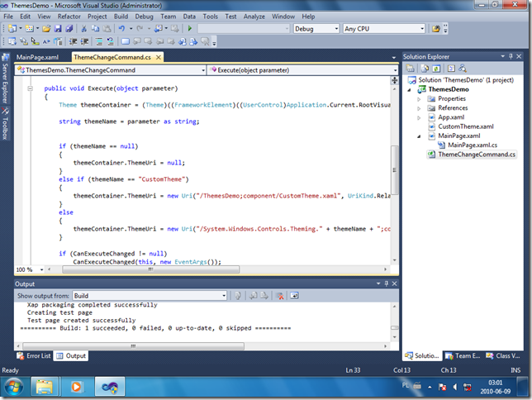Open the Find in Files icon beside Any CPU
532x400 pixels.
(x=436, y=29)
